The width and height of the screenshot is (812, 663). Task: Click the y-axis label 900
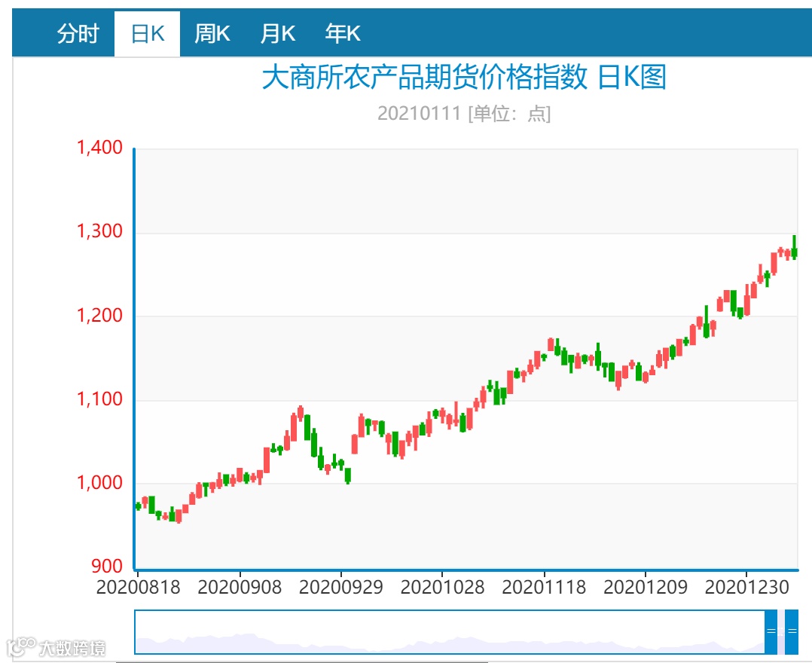coord(107,566)
